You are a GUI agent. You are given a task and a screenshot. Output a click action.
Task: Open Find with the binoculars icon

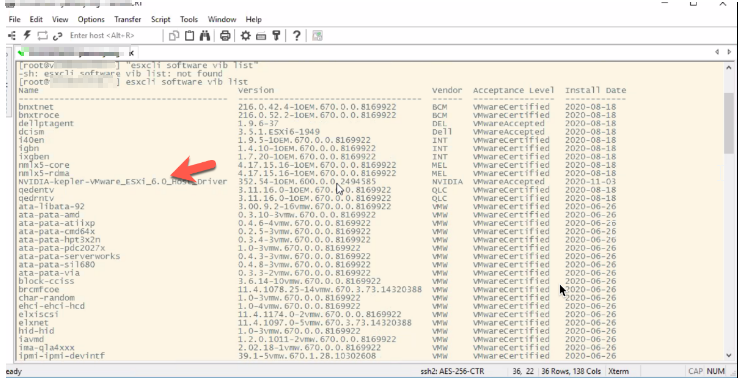pos(205,35)
